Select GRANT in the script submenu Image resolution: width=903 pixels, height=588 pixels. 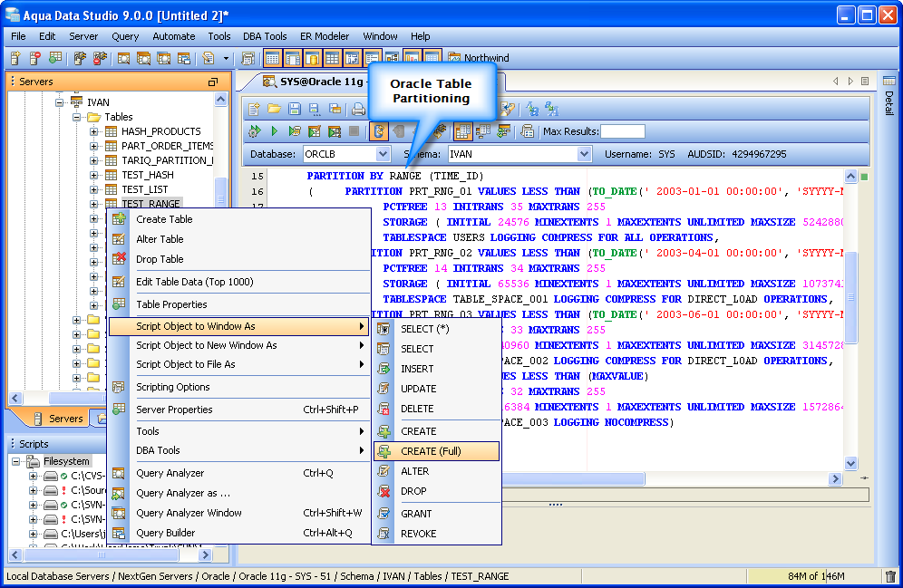(436, 514)
